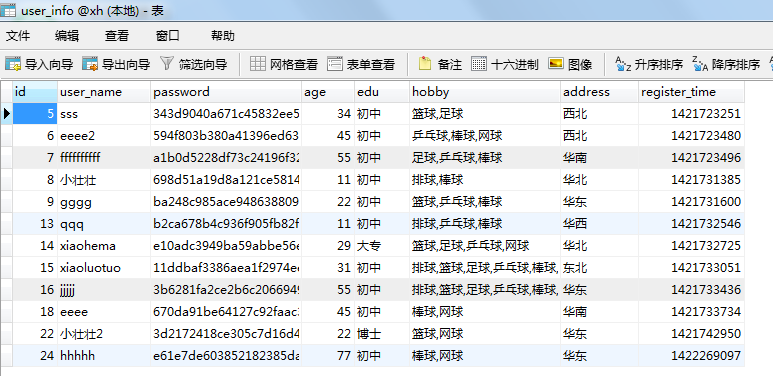The image size is (773, 376).
Task: Select user_name cell 'qqq'
Action: (x=104, y=224)
